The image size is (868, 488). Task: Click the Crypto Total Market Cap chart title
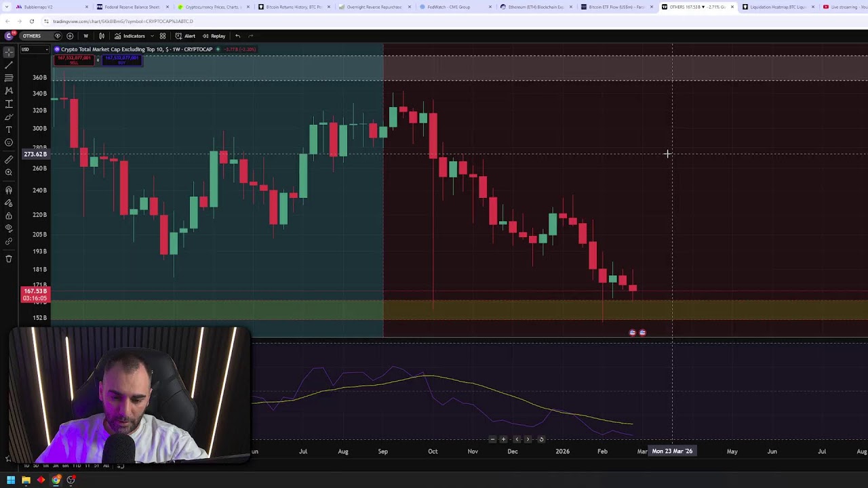[x=136, y=49]
